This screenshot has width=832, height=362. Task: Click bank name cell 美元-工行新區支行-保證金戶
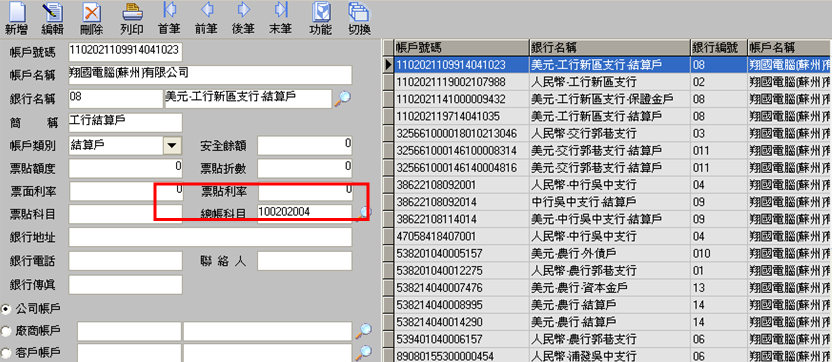tap(610, 99)
